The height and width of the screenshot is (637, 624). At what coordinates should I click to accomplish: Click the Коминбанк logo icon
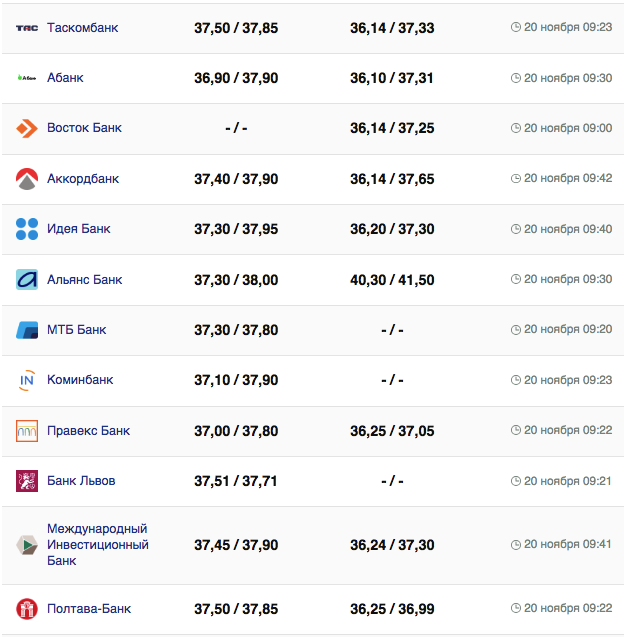(27, 380)
